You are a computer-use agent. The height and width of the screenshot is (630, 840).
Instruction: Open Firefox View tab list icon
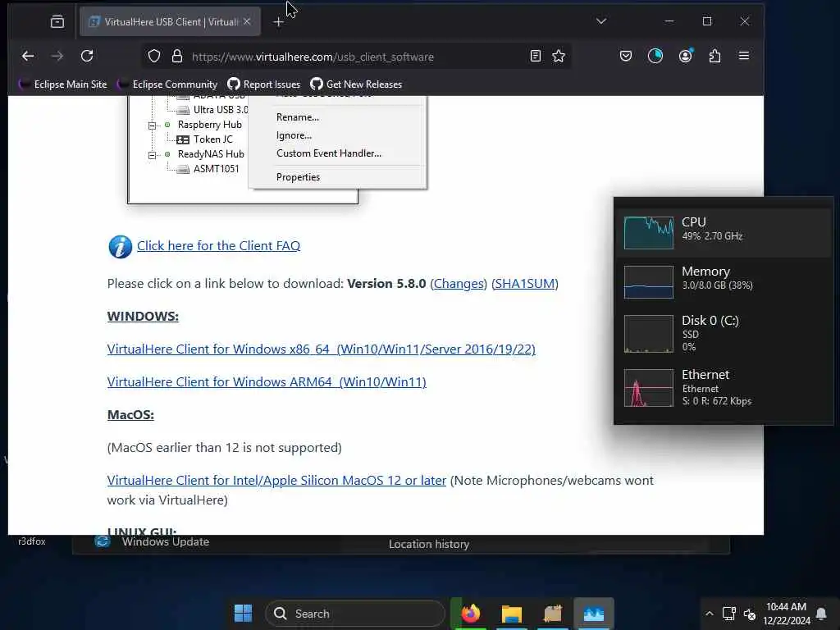click(x=57, y=21)
